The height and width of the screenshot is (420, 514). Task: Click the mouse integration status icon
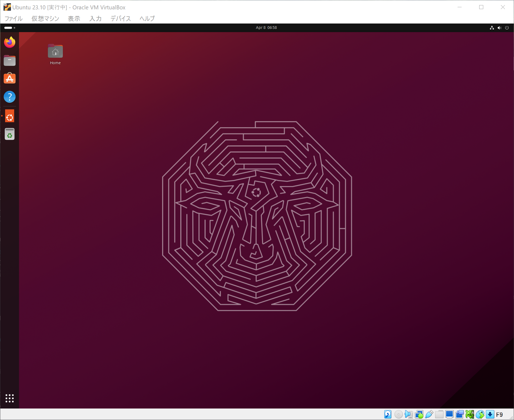tap(480, 414)
